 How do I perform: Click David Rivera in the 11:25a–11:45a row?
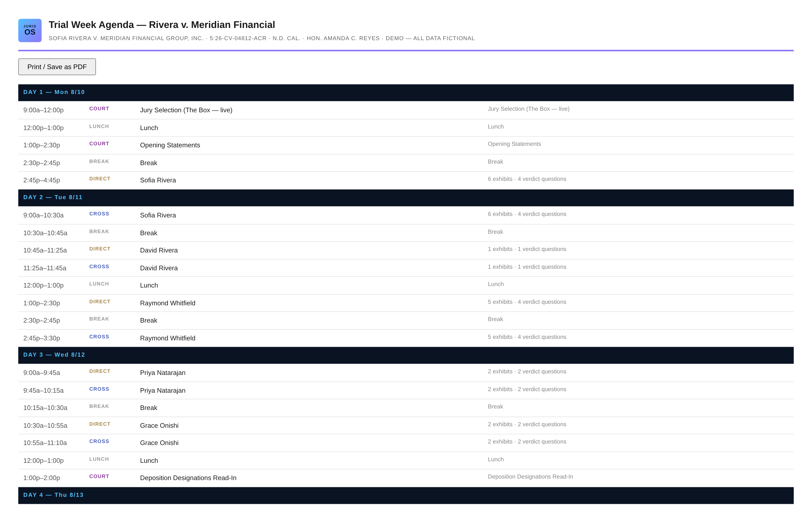tap(159, 268)
